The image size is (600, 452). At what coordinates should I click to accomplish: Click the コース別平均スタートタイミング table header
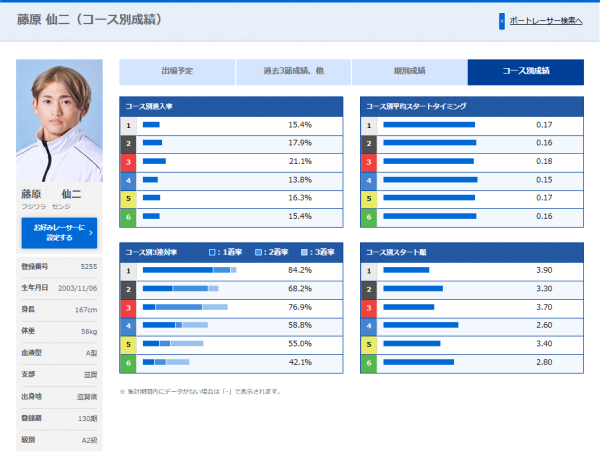click(x=472, y=107)
